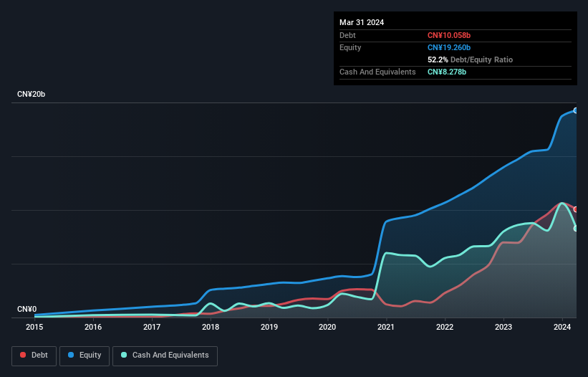Select the 2017 x-axis label
Image resolution: width=588 pixels, height=377 pixels.
(152, 327)
